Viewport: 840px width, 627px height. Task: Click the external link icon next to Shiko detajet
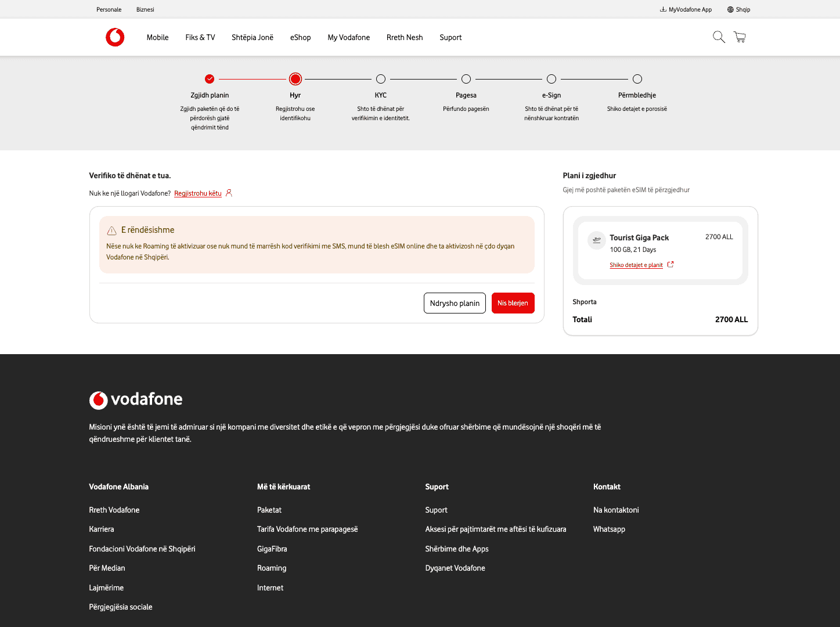670,264
